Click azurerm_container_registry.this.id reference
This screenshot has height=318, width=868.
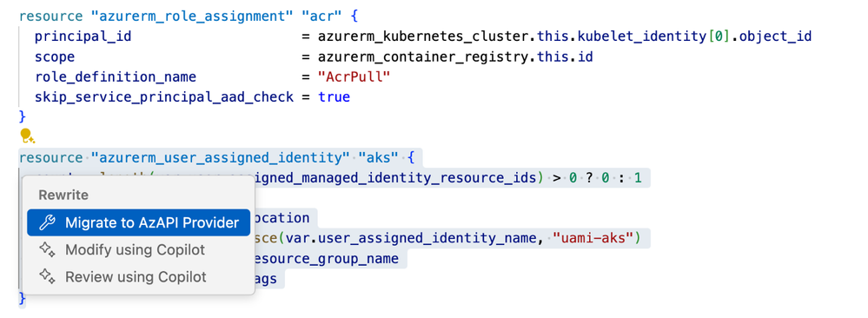(x=455, y=56)
